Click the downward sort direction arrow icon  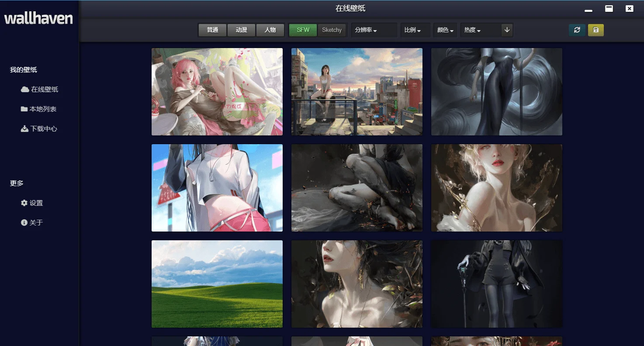point(506,30)
